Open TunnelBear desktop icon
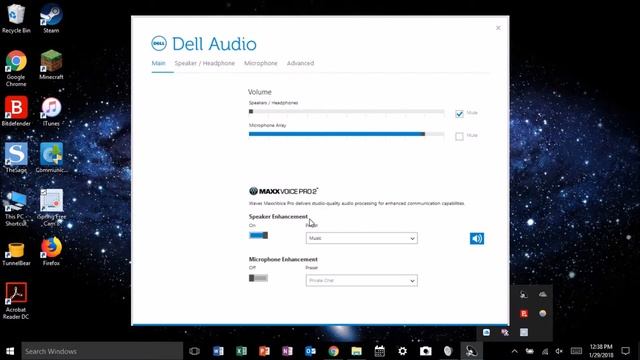This screenshot has width=640, height=360. tap(16, 251)
